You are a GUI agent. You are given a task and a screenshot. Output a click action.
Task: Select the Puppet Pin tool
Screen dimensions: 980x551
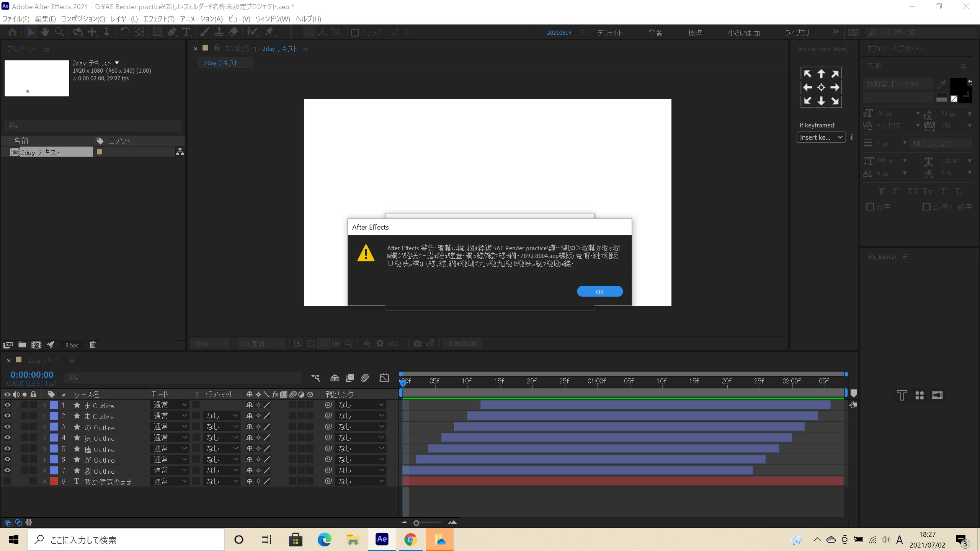269,32
